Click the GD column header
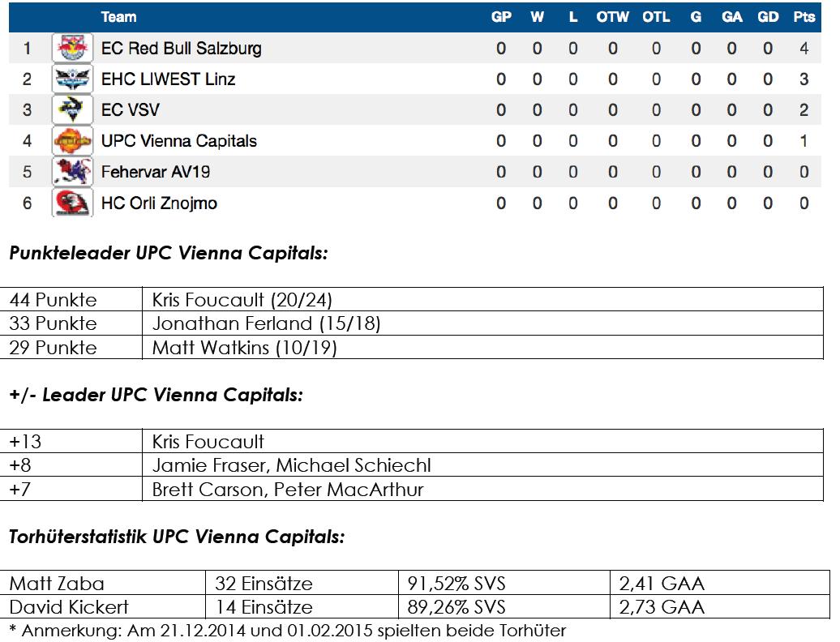Screen dimensions: 840x642 pyautogui.click(x=767, y=17)
